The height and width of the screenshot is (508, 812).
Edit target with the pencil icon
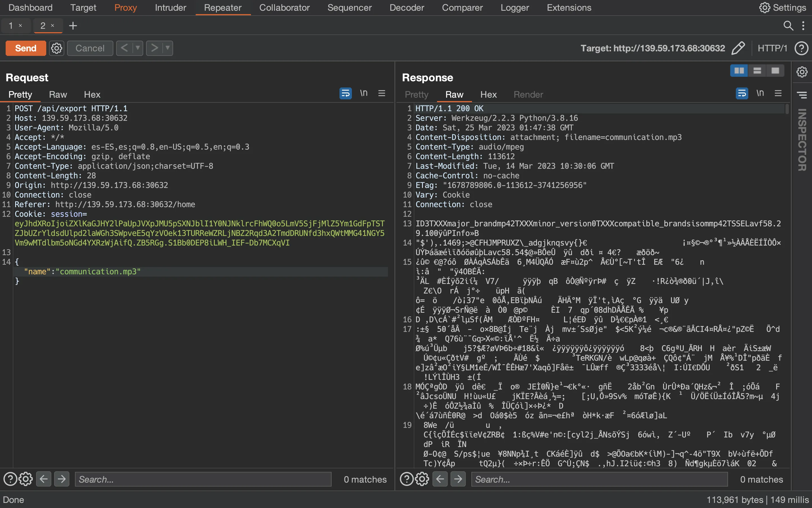[x=738, y=48]
